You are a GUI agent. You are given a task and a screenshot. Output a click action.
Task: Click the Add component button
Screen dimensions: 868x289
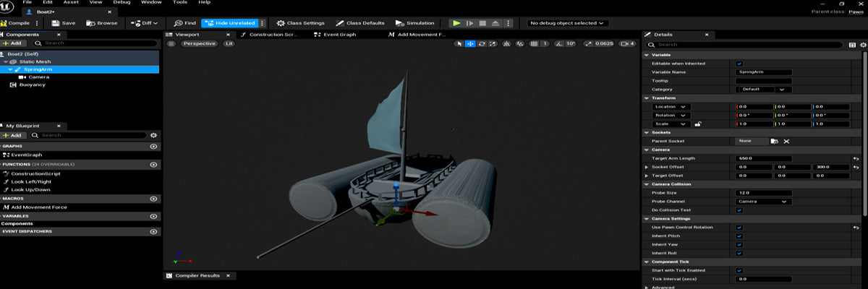[12, 43]
